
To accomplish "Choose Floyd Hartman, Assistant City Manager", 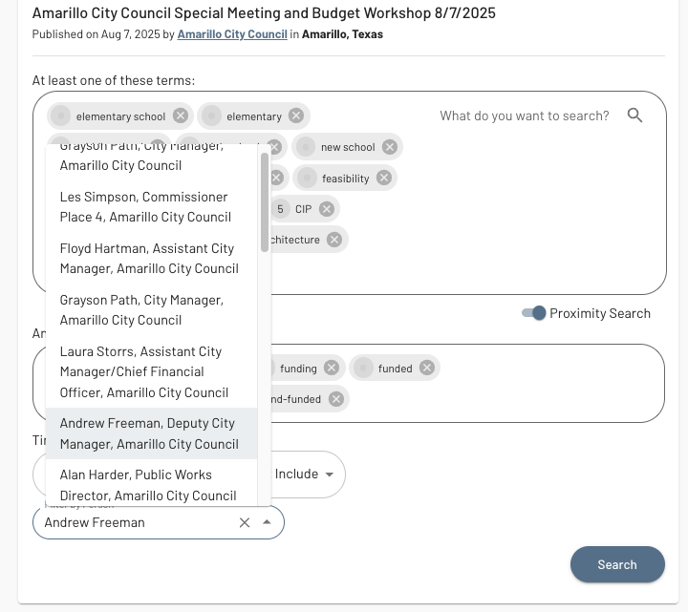I will pyautogui.click(x=151, y=258).
